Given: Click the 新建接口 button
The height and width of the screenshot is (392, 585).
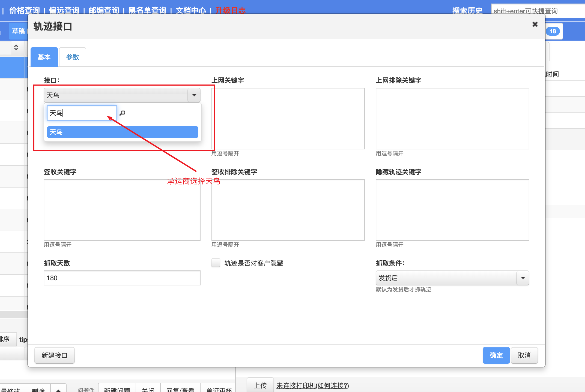Looking at the screenshot, I should click(54, 355).
